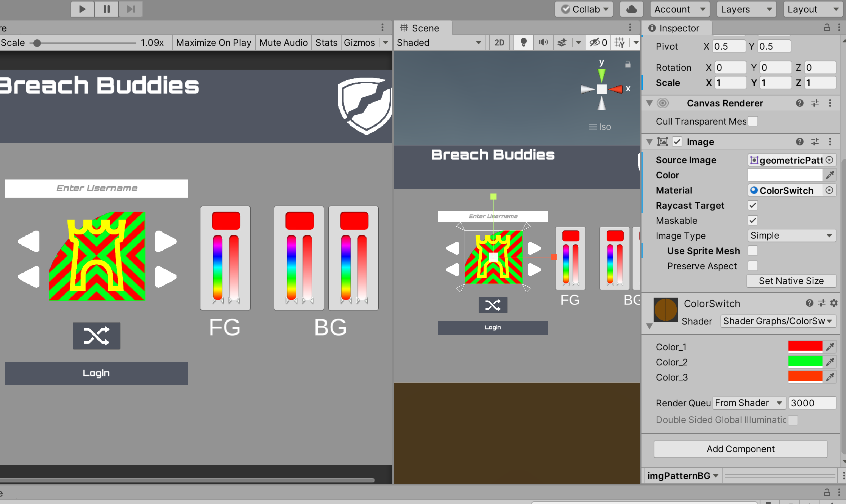846x504 pixels.
Task: Edit the Render Queue value 3000
Action: 812,403
